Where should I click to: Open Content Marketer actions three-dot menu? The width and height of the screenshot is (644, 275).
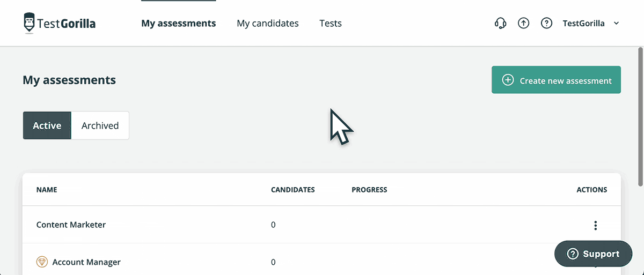(595, 225)
